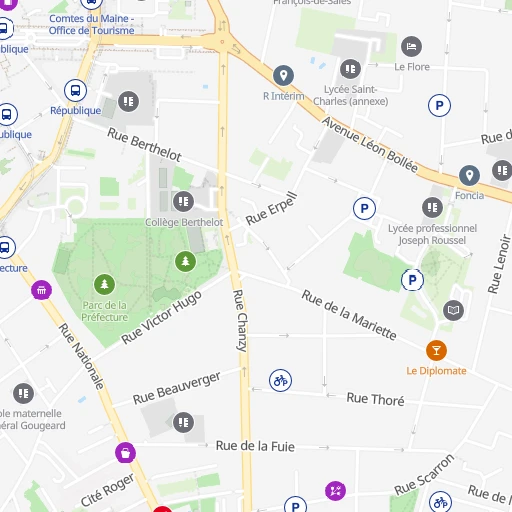Viewport: 512px width, 512px height.
Task: Select the parking icon below Le Flore
Action: (x=439, y=106)
